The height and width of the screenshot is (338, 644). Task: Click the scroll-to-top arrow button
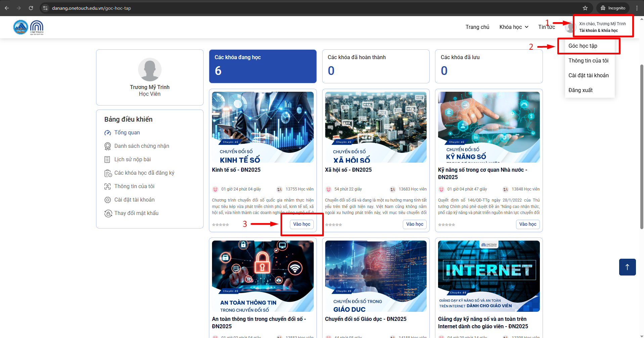(627, 267)
